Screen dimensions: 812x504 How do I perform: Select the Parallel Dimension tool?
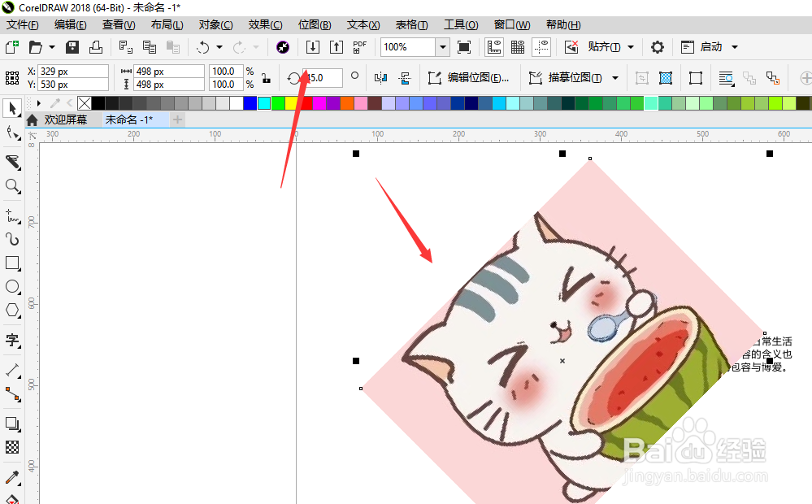[x=12, y=370]
